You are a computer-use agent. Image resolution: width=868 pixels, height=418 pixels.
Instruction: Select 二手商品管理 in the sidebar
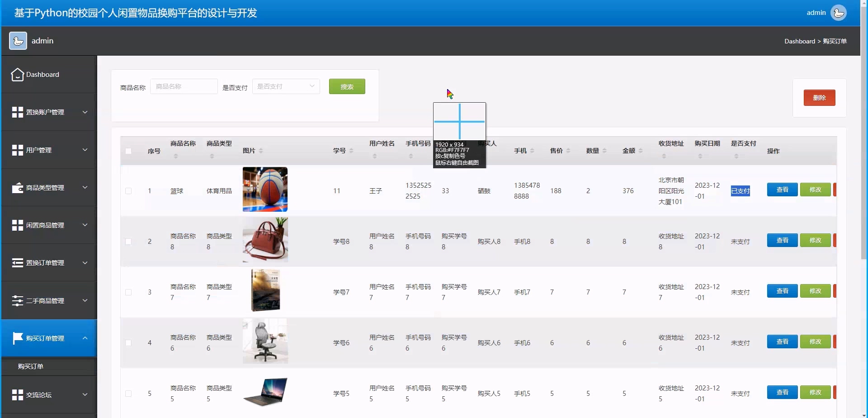pyautogui.click(x=49, y=301)
